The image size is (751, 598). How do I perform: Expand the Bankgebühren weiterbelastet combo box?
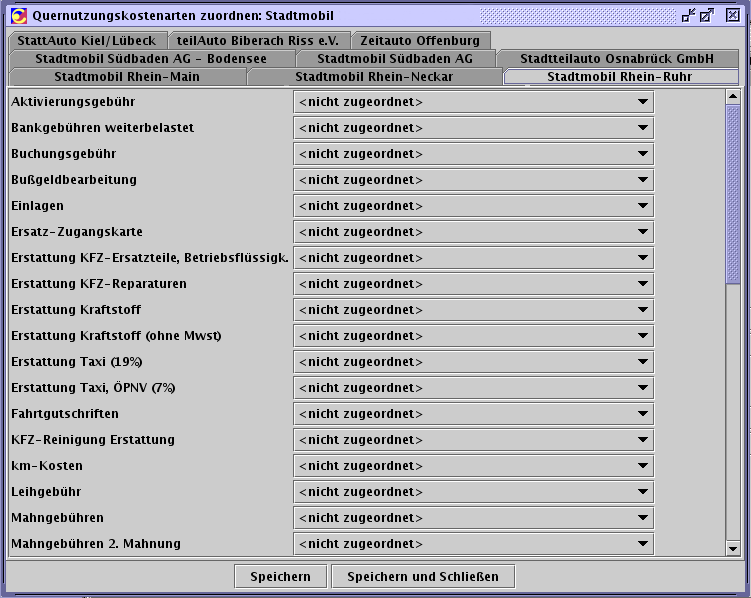(473, 128)
